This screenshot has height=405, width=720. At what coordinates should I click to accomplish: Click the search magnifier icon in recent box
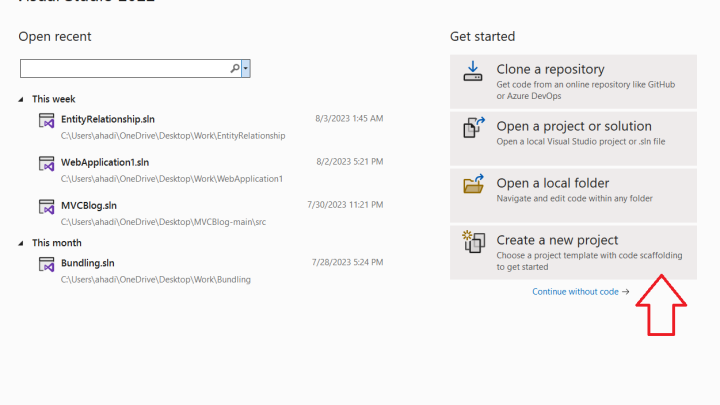coord(235,68)
